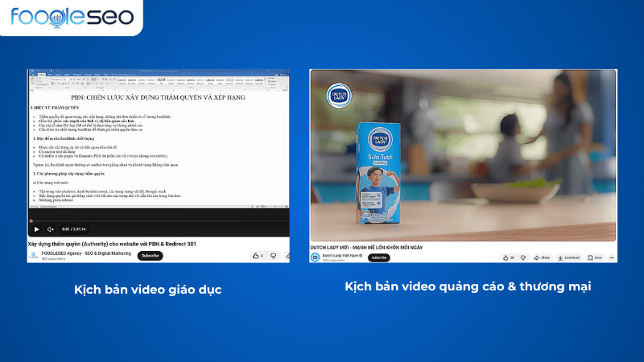Share the Dutch Lady video
Screen dimensions: 644x362
point(542,257)
